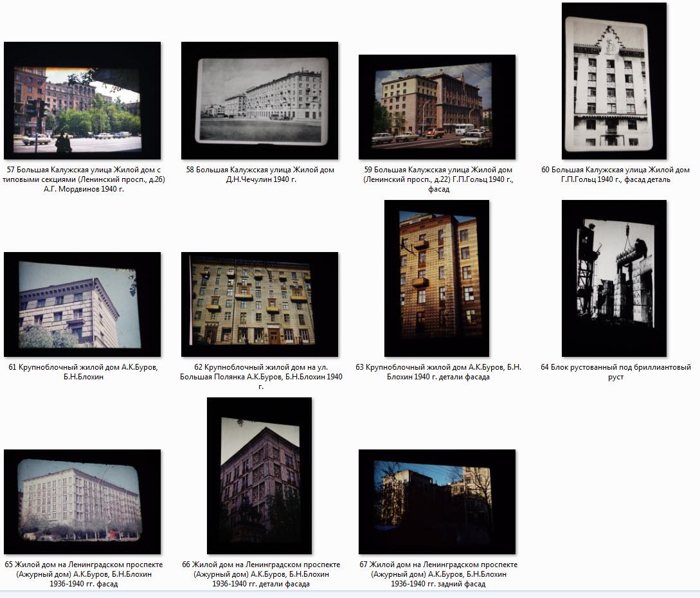Select thumbnail 66 Openwork house facade details
Viewport: 700px width, 598px height.
(260, 476)
